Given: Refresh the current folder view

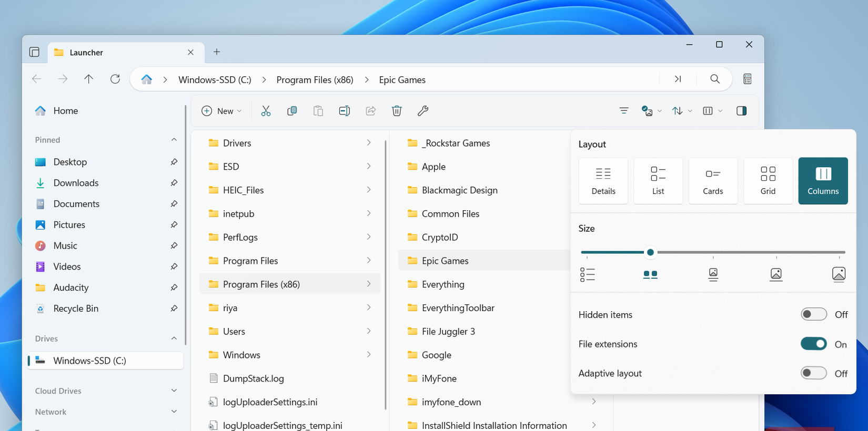Looking at the screenshot, I should tap(115, 79).
